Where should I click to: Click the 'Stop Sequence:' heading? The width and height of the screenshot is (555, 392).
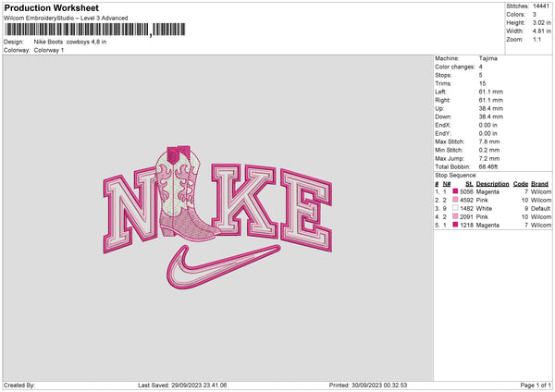[x=456, y=176]
